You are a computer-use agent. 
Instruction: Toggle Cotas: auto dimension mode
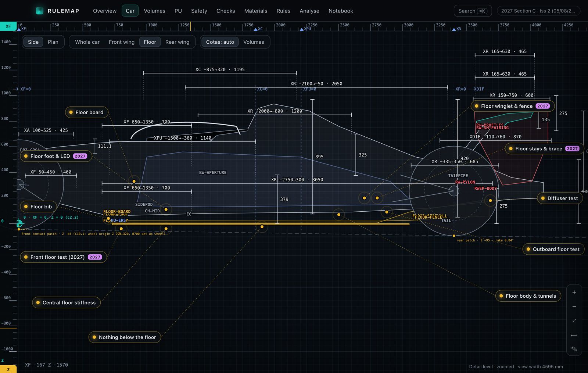point(220,42)
